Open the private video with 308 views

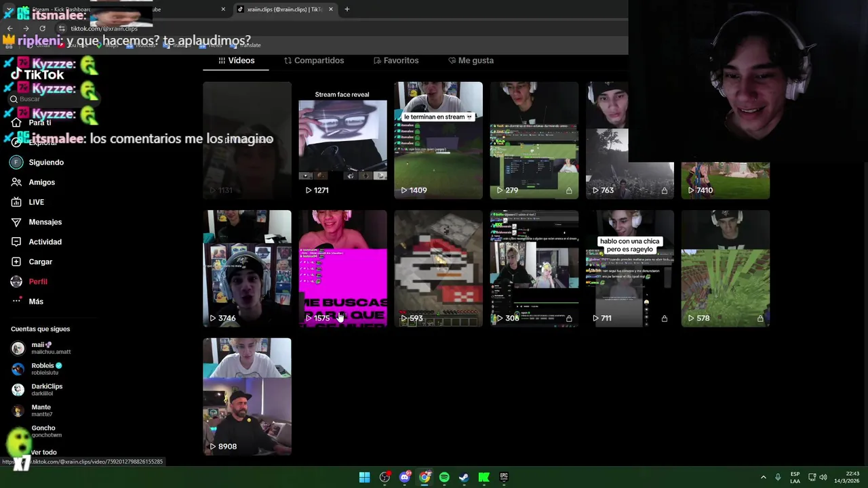[534, 268]
